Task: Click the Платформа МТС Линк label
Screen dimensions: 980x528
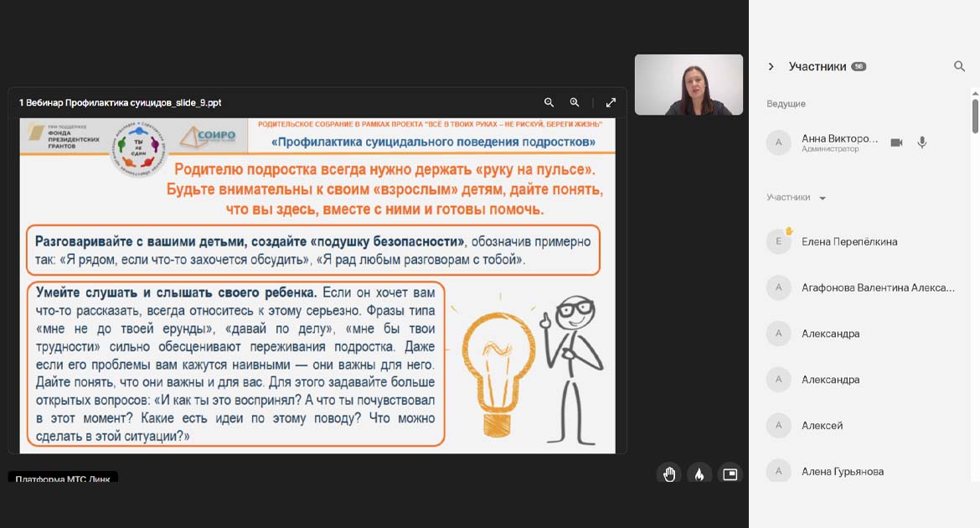Action: click(x=63, y=478)
